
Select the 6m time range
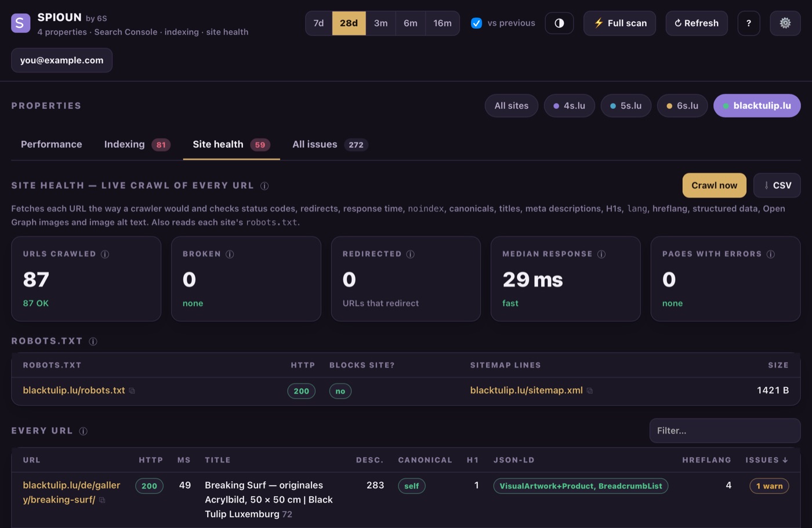(410, 23)
